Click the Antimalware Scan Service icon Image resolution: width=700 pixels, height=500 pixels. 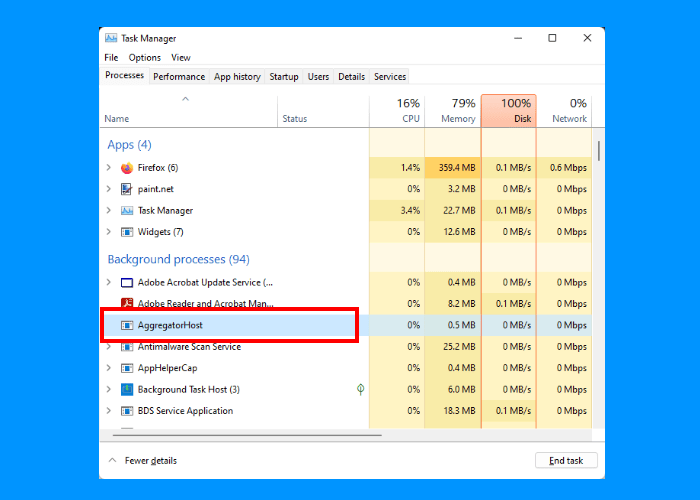(127, 347)
